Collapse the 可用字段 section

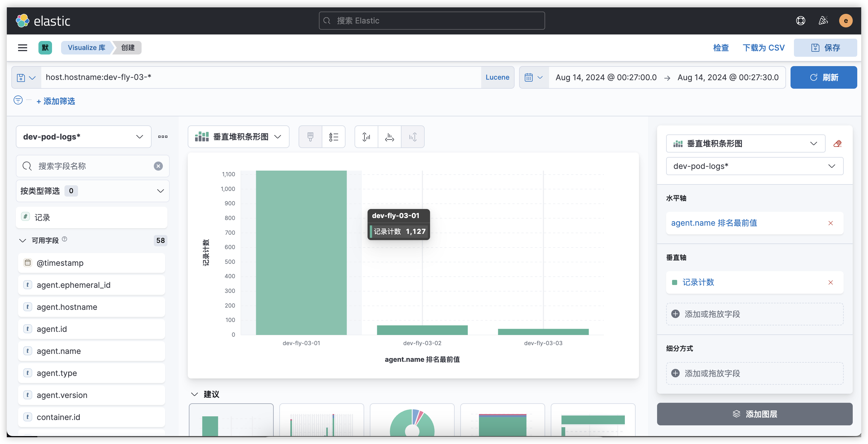[23, 240]
